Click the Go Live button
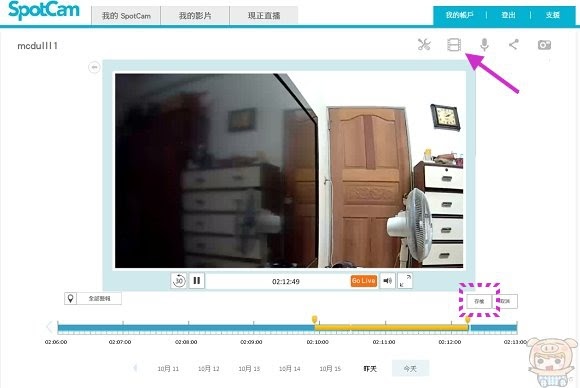Viewport: 580px width, 388px height. point(364,281)
